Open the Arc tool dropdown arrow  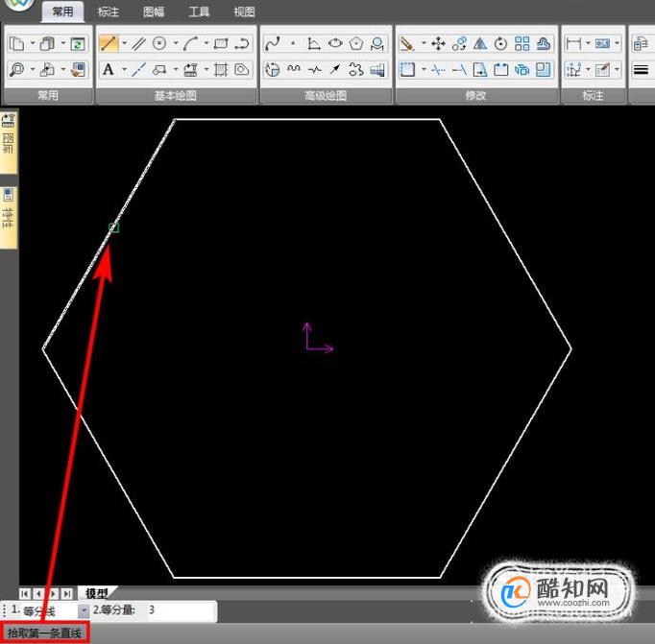[x=206, y=43]
